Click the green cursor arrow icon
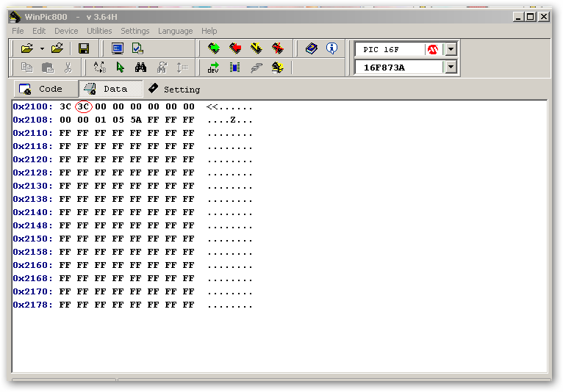The image size is (563, 392). [x=121, y=67]
